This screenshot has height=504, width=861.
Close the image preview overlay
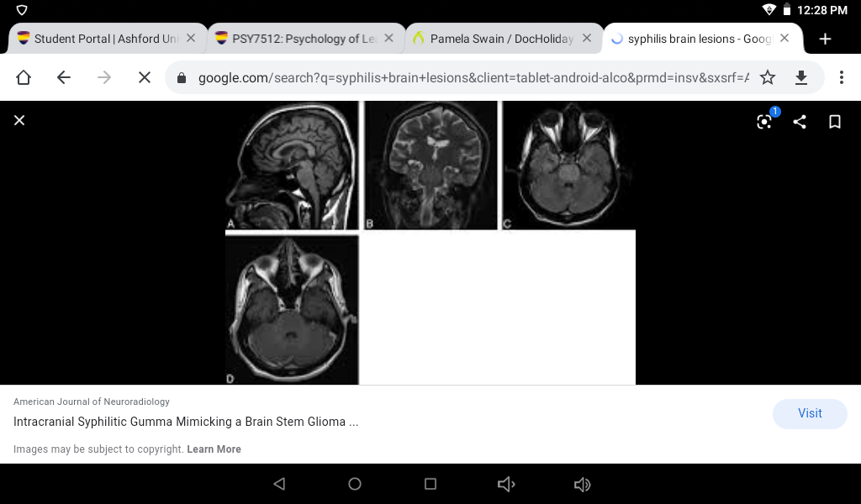coord(19,120)
